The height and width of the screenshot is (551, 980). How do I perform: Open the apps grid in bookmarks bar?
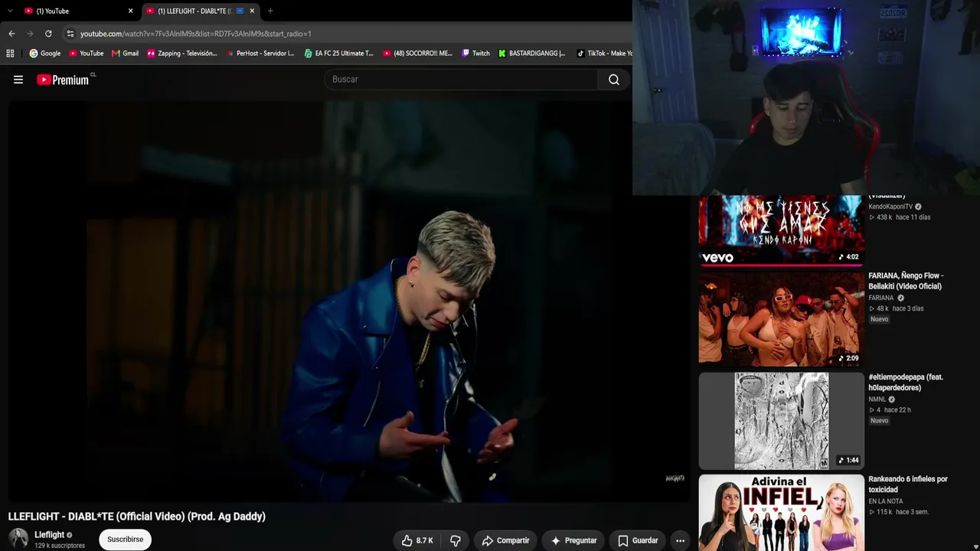(x=10, y=54)
